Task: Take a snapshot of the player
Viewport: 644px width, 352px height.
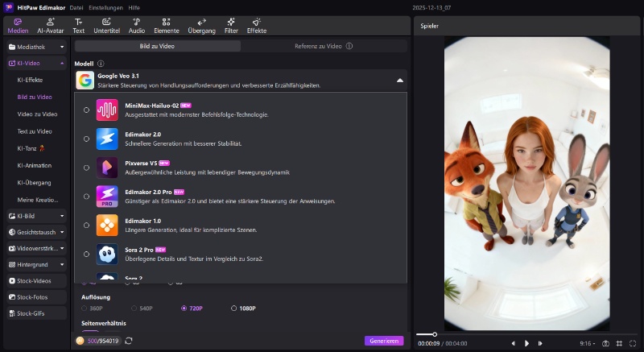Action: click(x=605, y=343)
